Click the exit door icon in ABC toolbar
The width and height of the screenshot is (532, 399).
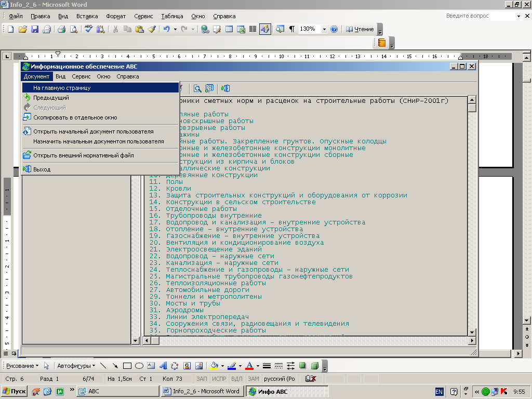[x=225, y=88]
